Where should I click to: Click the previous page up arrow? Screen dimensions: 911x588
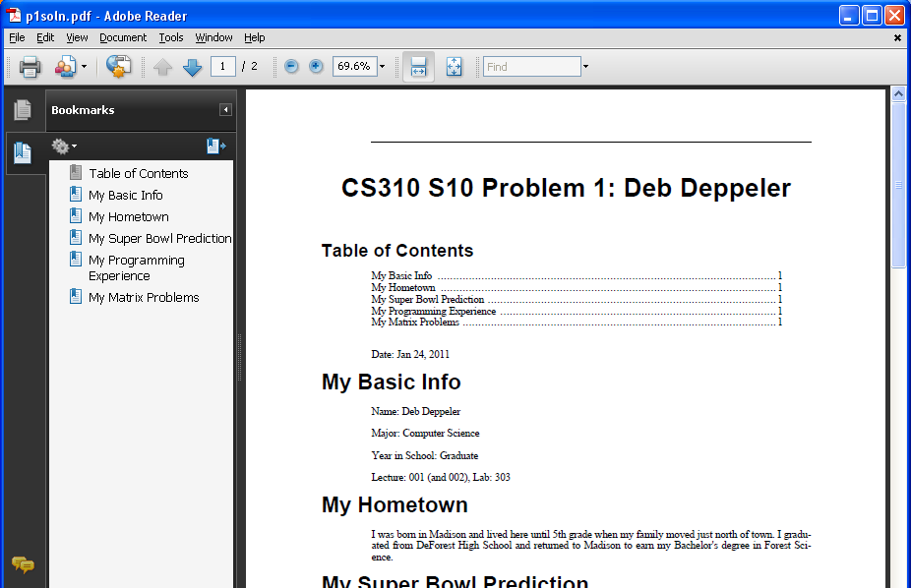pos(162,67)
